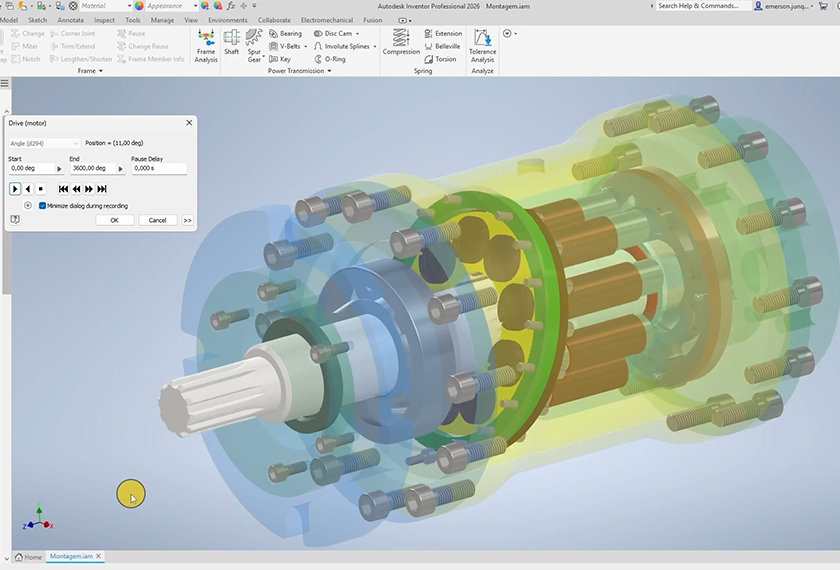Click the Bearing generator icon
Screen dimensions: 840x570
[x=285, y=33]
